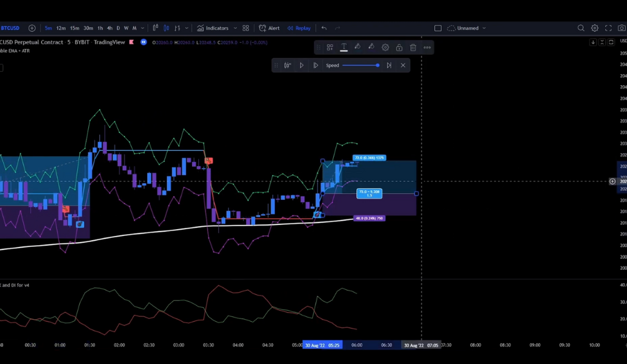Enter fullscreen mode
This screenshot has height=364, width=627.
click(609, 28)
